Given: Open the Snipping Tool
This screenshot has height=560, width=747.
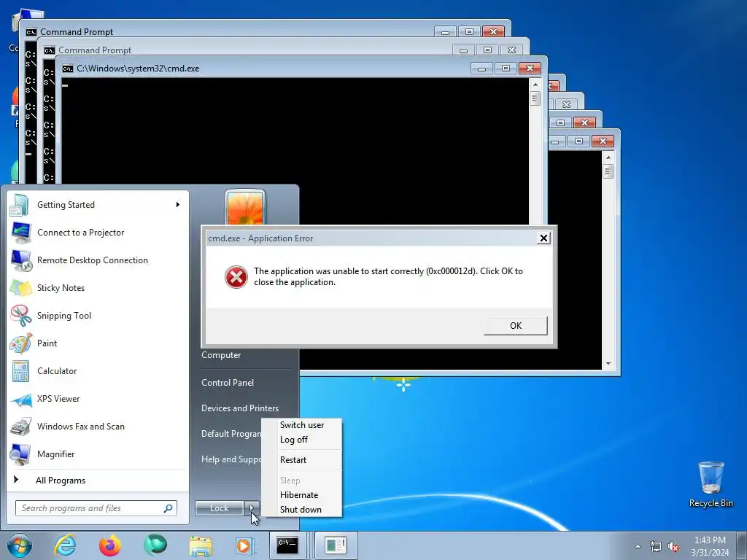Looking at the screenshot, I should click(x=98, y=315).
